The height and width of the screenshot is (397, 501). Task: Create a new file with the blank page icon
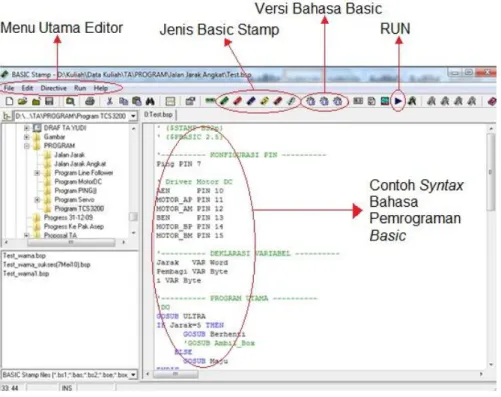coord(9,101)
